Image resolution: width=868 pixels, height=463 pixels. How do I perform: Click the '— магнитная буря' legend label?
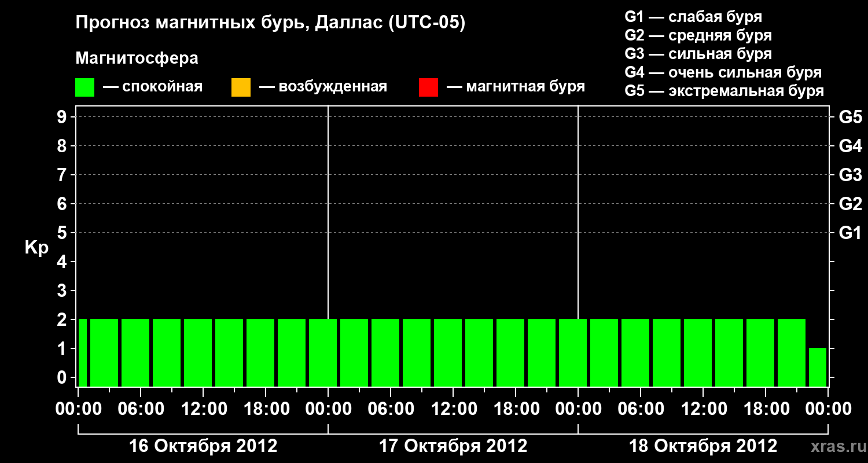tap(516, 87)
